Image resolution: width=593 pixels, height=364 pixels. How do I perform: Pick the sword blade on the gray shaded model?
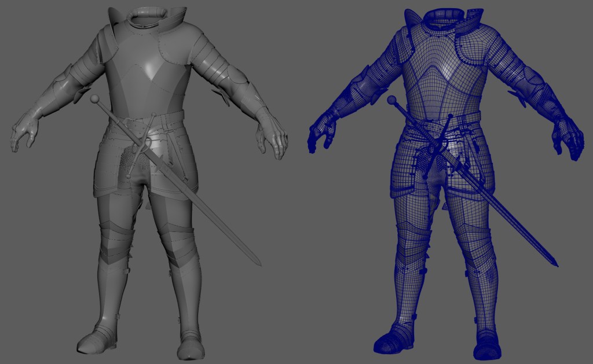coord(206,207)
